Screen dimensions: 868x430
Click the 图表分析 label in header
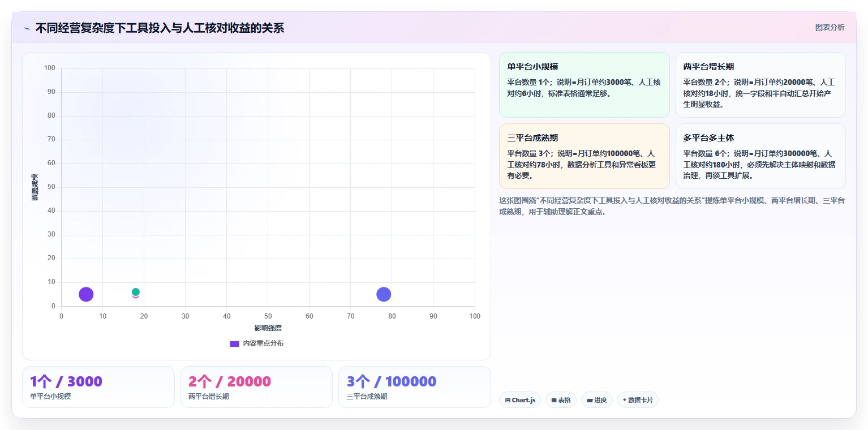830,27
